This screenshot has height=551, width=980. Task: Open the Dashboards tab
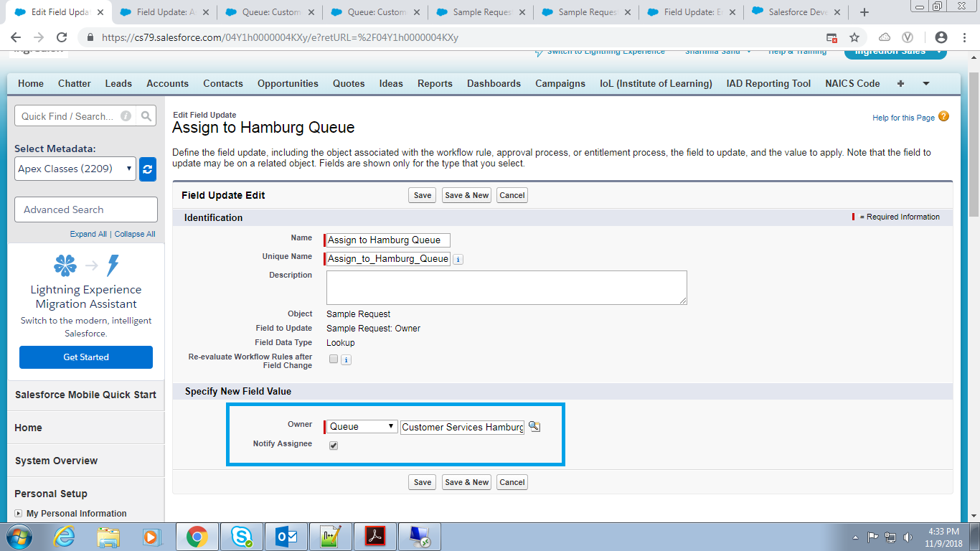pos(494,84)
